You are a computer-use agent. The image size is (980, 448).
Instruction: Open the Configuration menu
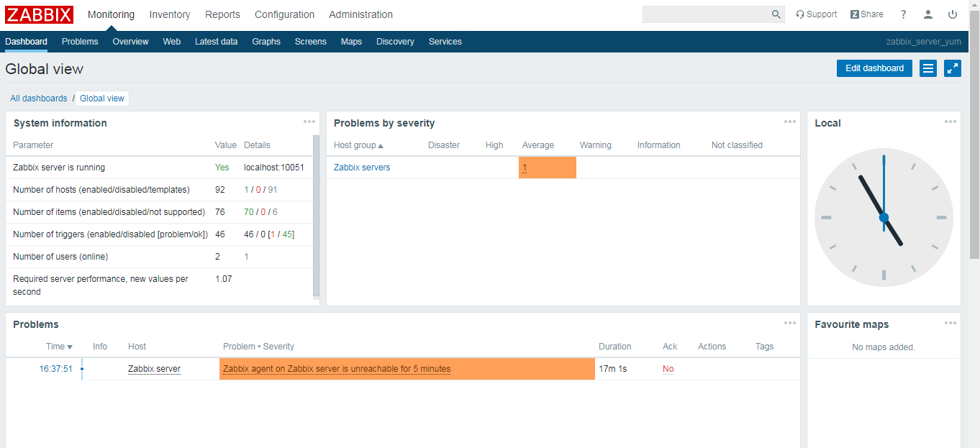click(x=284, y=14)
